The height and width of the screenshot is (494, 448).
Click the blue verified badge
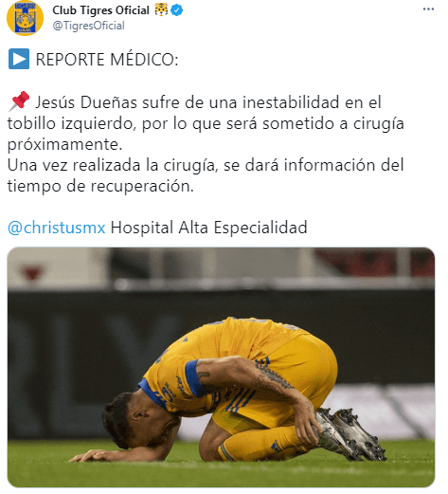177,10
